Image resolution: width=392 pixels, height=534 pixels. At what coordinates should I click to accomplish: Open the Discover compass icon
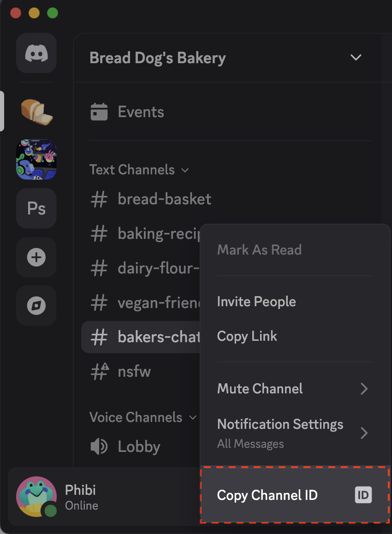(36, 306)
